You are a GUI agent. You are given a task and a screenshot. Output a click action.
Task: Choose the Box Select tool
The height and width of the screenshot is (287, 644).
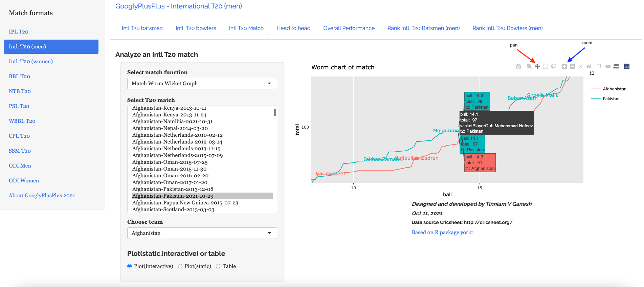546,67
